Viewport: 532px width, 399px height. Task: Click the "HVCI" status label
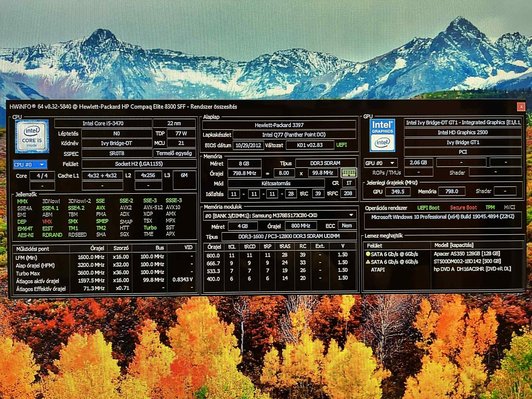(509, 207)
